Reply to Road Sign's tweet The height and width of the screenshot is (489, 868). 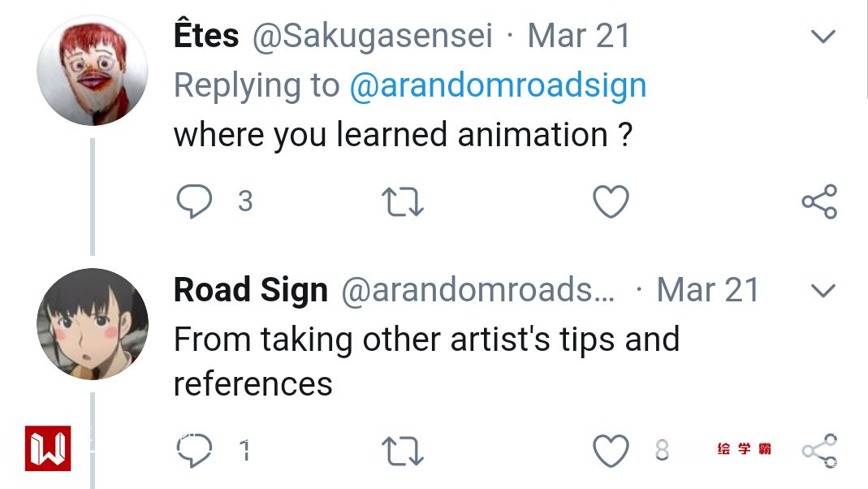click(x=195, y=450)
